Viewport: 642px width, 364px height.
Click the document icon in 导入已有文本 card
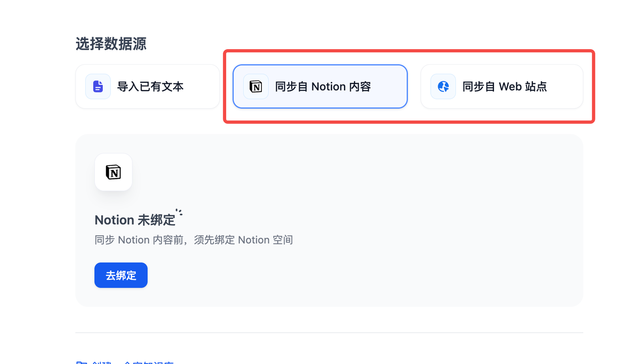pyautogui.click(x=98, y=87)
